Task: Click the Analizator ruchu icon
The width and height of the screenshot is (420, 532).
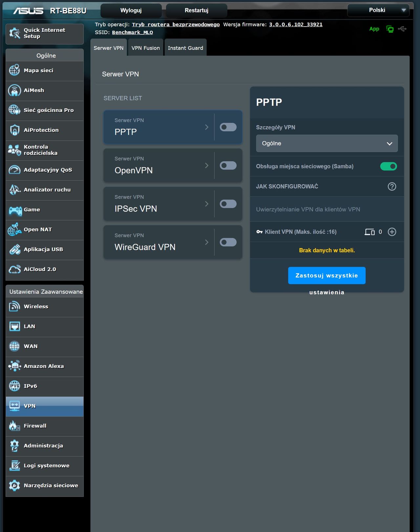Action: [14, 190]
